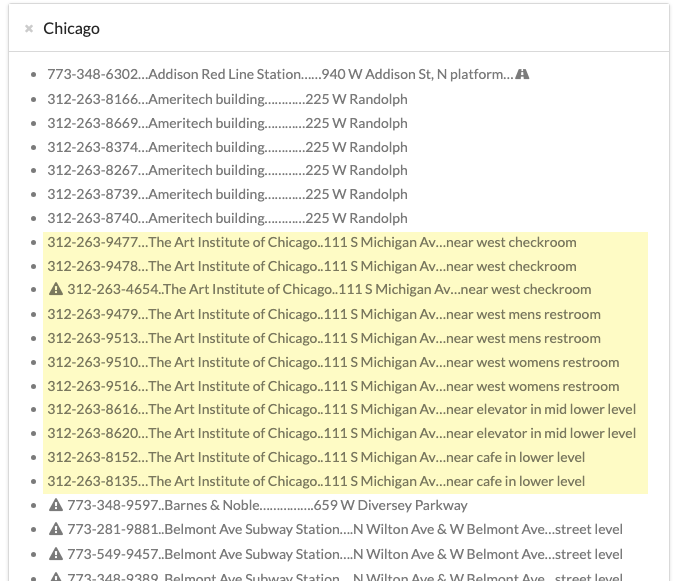Select the 312-263-9478 Art Institute checkroom entry

click(x=312, y=266)
